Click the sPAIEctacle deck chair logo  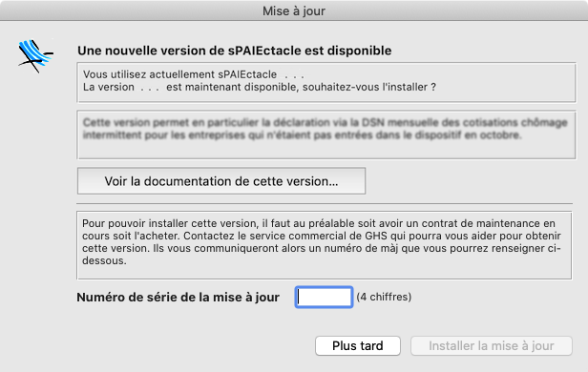[35, 56]
